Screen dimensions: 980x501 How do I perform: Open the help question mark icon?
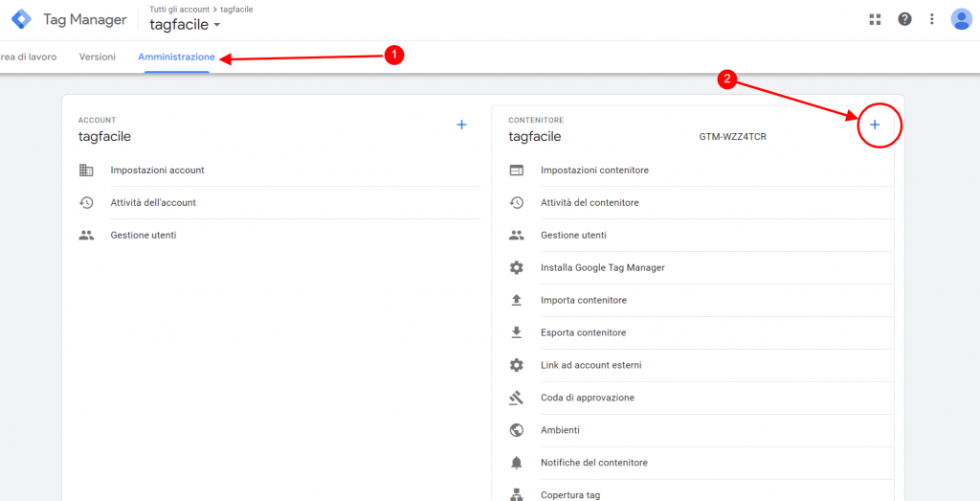[904, 19]
